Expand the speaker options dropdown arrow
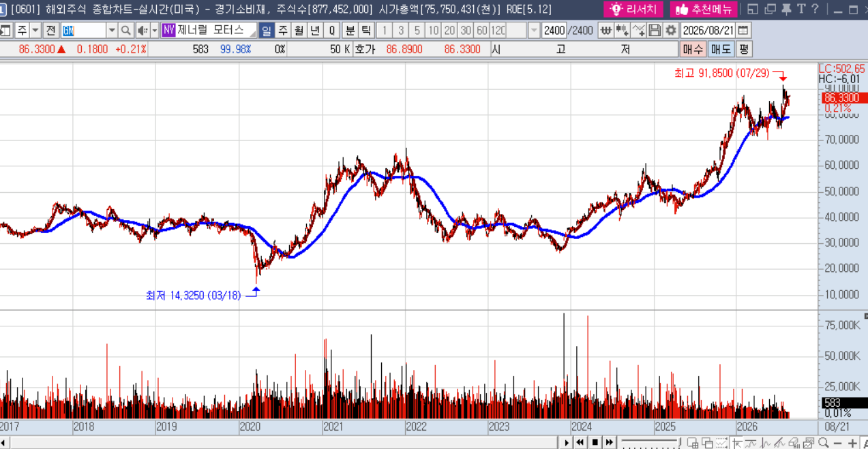 pyautogui.click(x=154, y=31)
